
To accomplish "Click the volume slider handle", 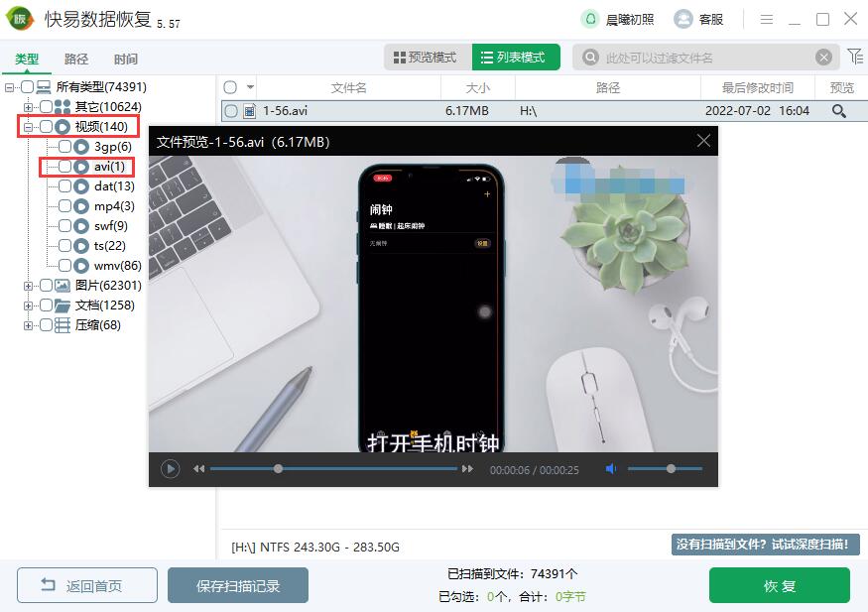I will coord(671,469).
